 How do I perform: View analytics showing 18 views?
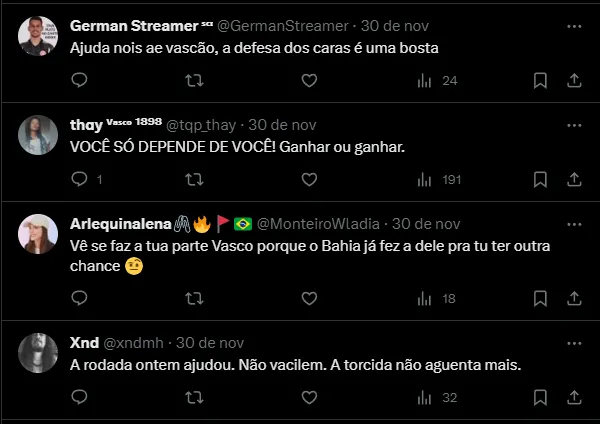point(438,298)
